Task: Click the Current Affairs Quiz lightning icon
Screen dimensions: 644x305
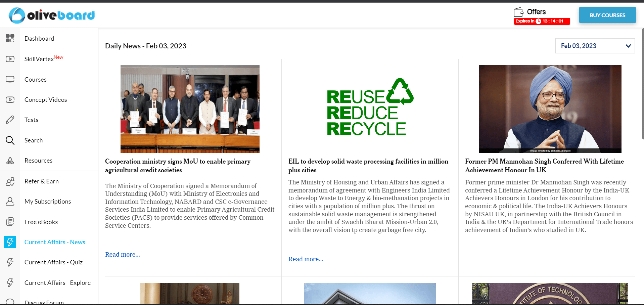Action: coord(10,262)
